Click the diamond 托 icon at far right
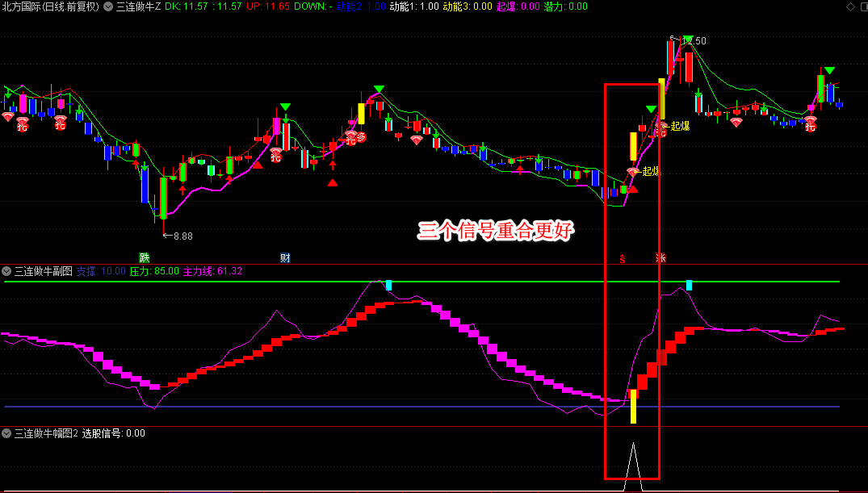This screenshot has width=868, height=493. pyautogui.click(x=811, y=124)
